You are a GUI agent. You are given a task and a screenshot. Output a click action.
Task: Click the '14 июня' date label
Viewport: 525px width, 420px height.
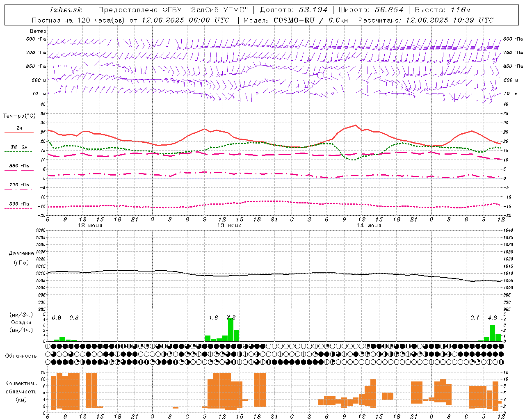coord(369,226)
